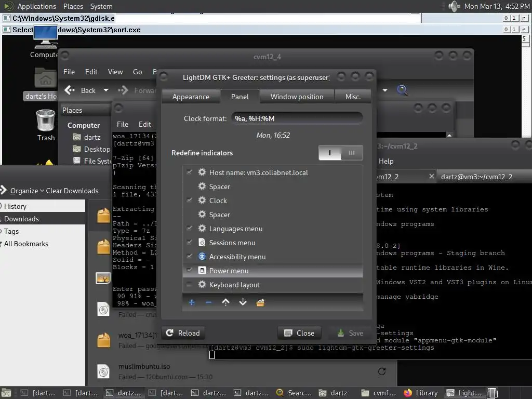532x399 pixels.
Task: Click the Keyboard layout gear icon
Action: click(x=202, y=284)
